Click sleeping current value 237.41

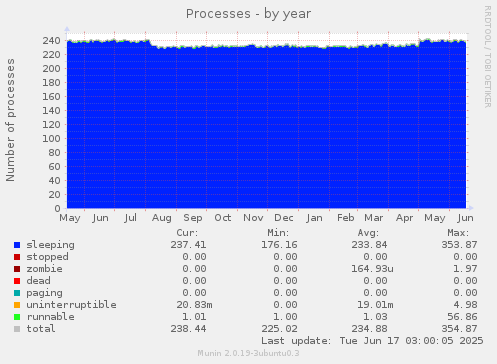(188, 245)
